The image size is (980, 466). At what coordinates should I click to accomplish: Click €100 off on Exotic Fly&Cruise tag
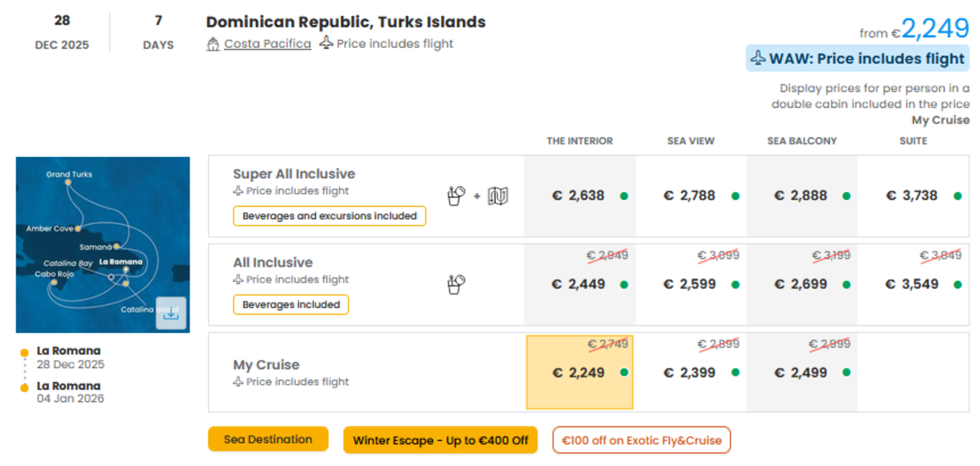(641, 440)
